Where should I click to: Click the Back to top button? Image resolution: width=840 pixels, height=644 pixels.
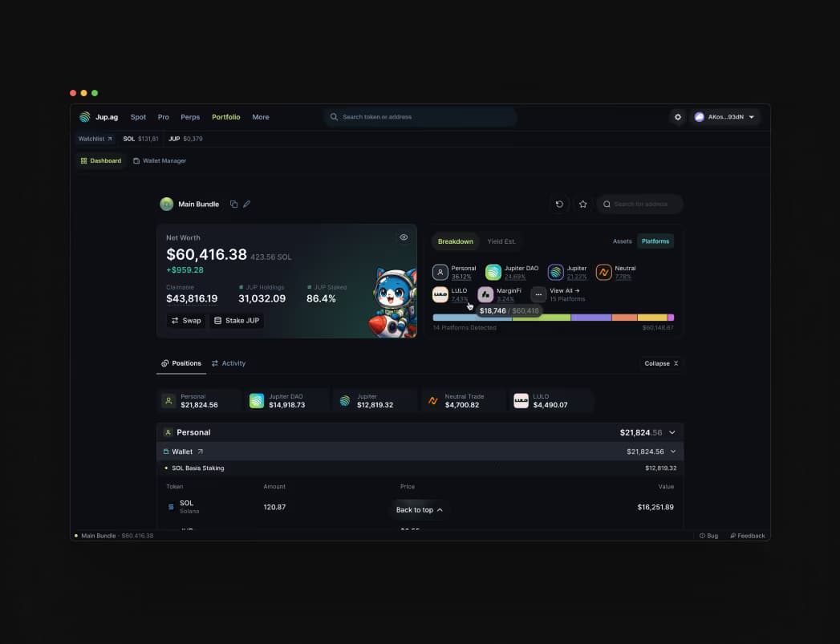click(x=419, y=510)
